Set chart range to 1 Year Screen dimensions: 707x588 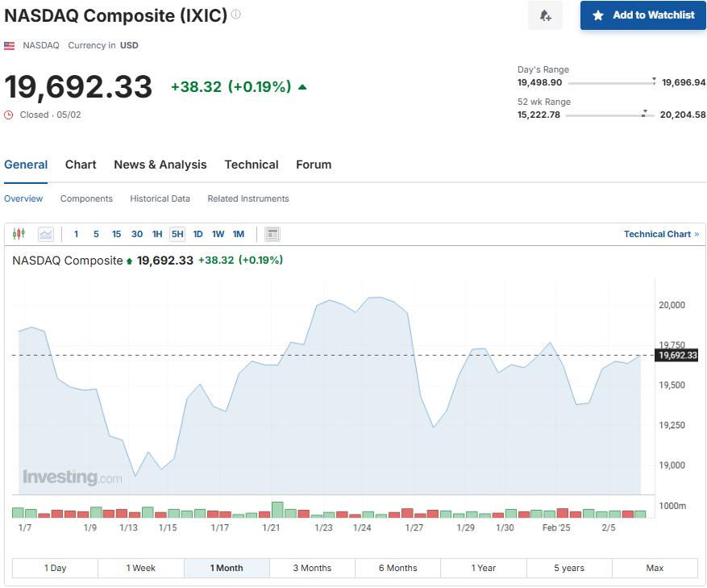point(484,568)
